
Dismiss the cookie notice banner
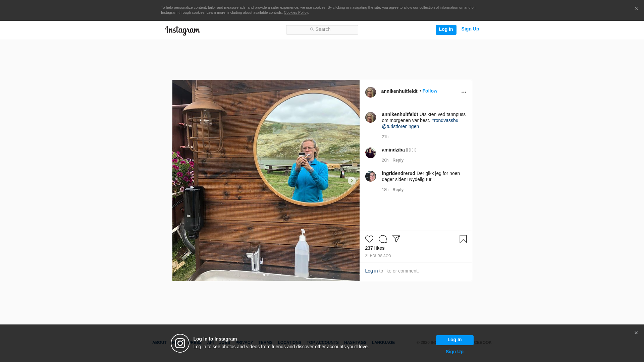636,9
